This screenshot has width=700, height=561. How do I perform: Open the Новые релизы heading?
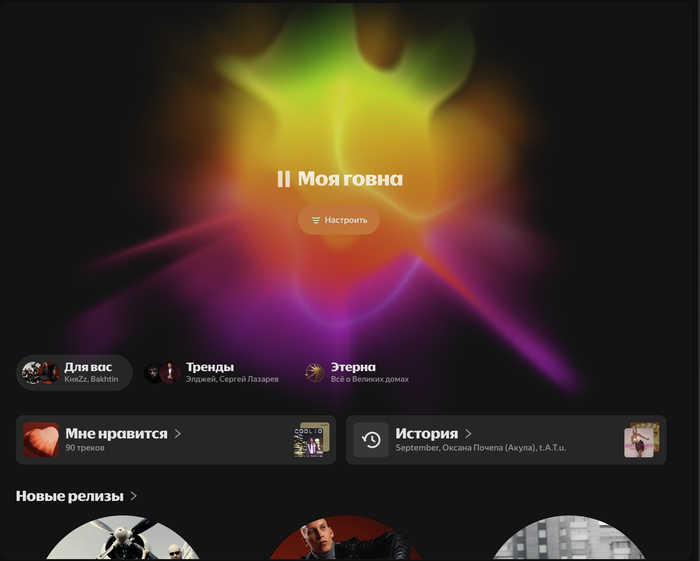pyautogui.click(x=70, y=496)
